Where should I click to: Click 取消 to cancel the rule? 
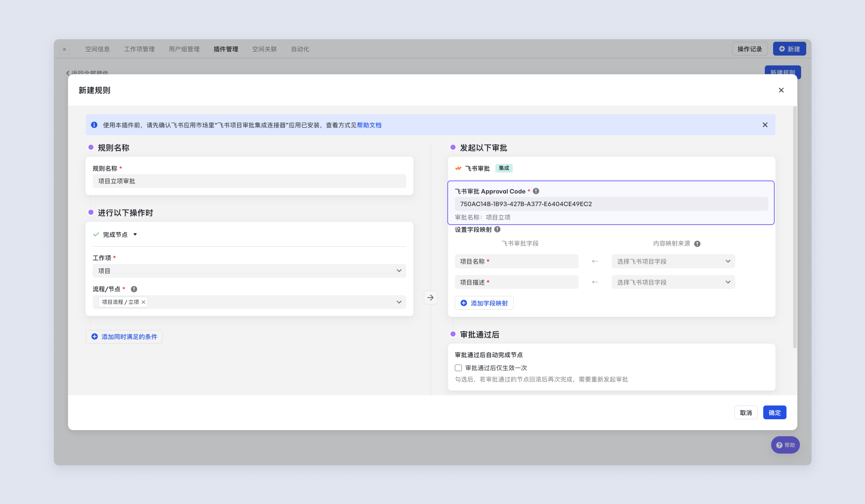click(x=745, y=412)
